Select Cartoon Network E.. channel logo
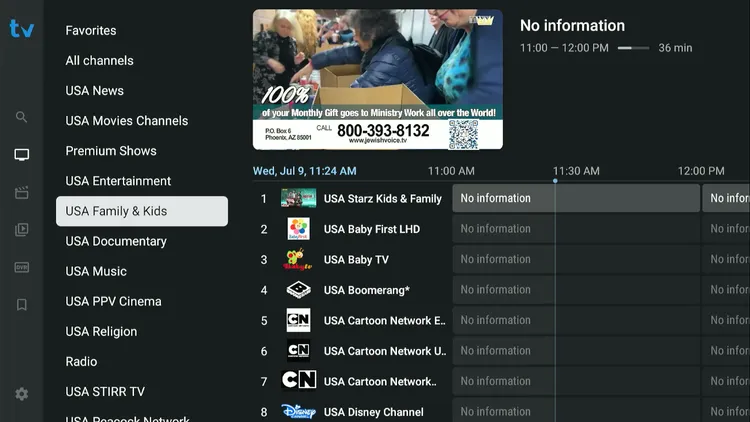 298,320
